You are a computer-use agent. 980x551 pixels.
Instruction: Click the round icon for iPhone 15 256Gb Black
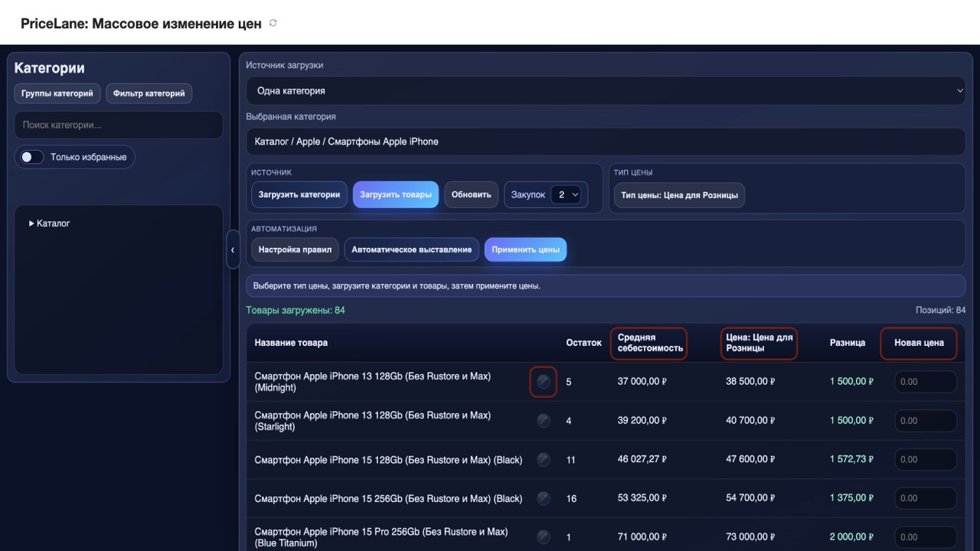click(544, 498)
